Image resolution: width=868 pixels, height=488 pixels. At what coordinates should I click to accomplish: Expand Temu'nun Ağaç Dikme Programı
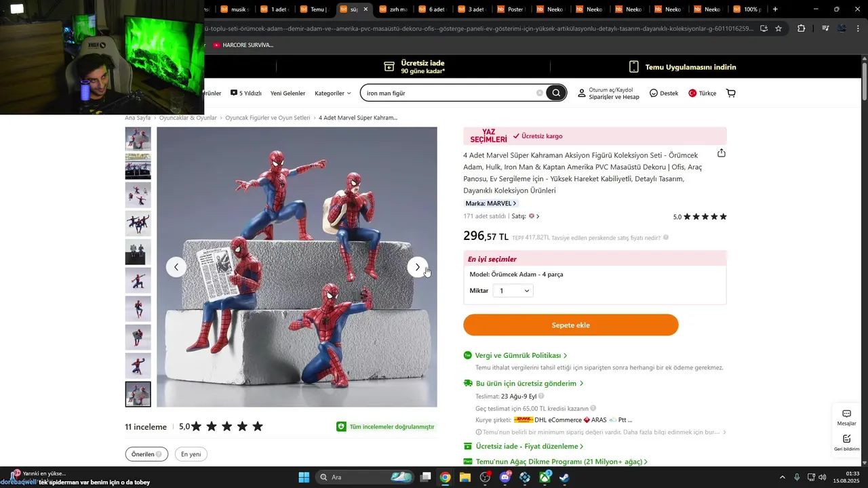tap(561, 462)
